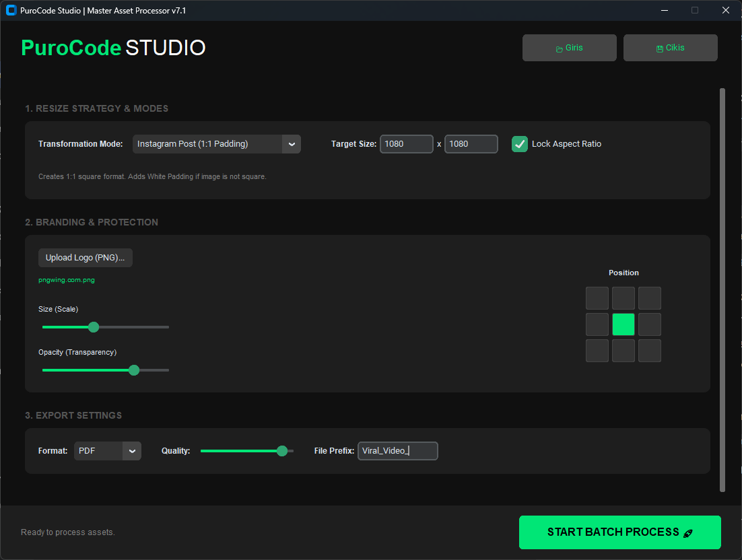Select the bottom-right logo position square
Screen dimensions: 742x560
649,350
